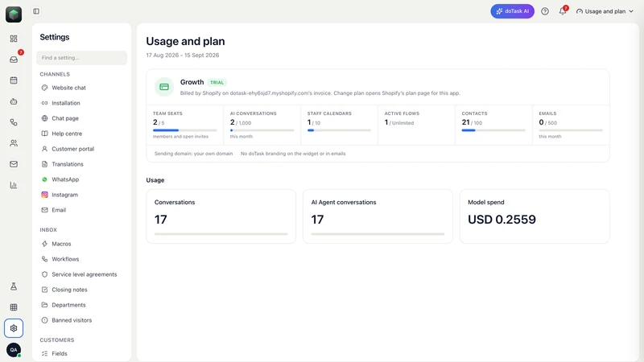The height and width of the screenshot is (362, 644).
Task: Open Email channel settings
Action: pos(82,210)
